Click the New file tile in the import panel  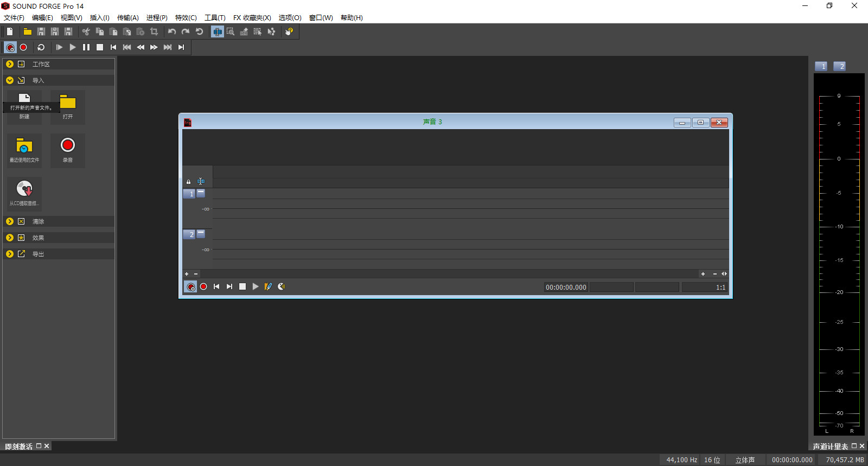pyautogui.click(x=24, y=107)
